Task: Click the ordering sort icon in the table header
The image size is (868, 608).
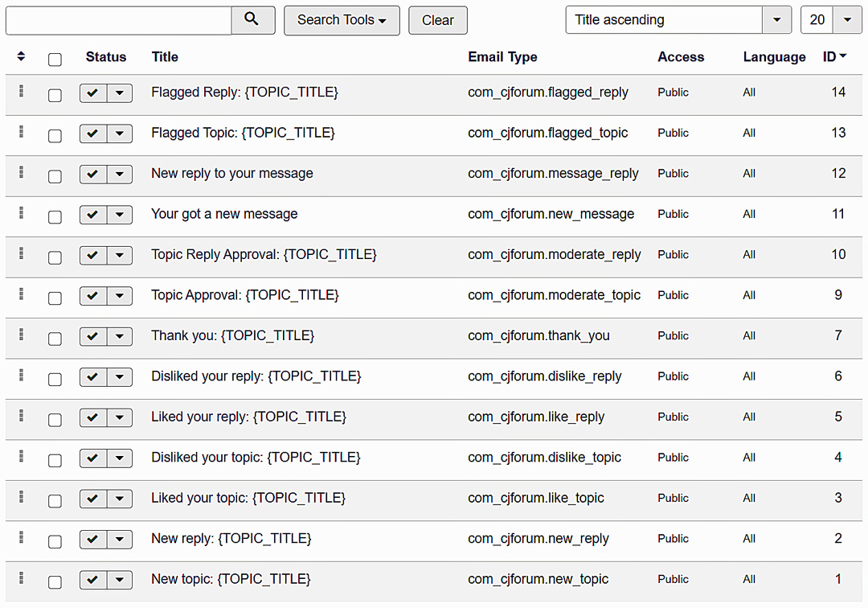Action: pyautogui.click(x=21, y=57)
